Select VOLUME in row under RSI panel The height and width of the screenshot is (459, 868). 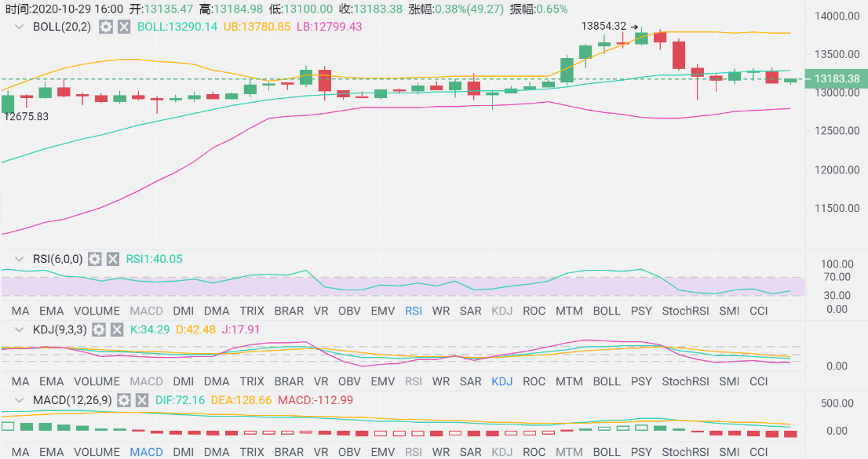pyautogui.click(x=97, y=311)
